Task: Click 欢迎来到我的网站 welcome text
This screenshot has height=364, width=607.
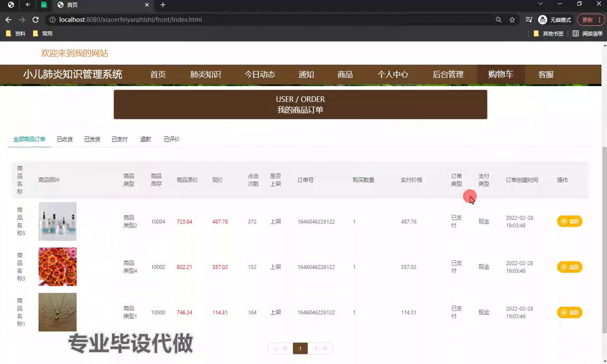Action: coord(75,53)
